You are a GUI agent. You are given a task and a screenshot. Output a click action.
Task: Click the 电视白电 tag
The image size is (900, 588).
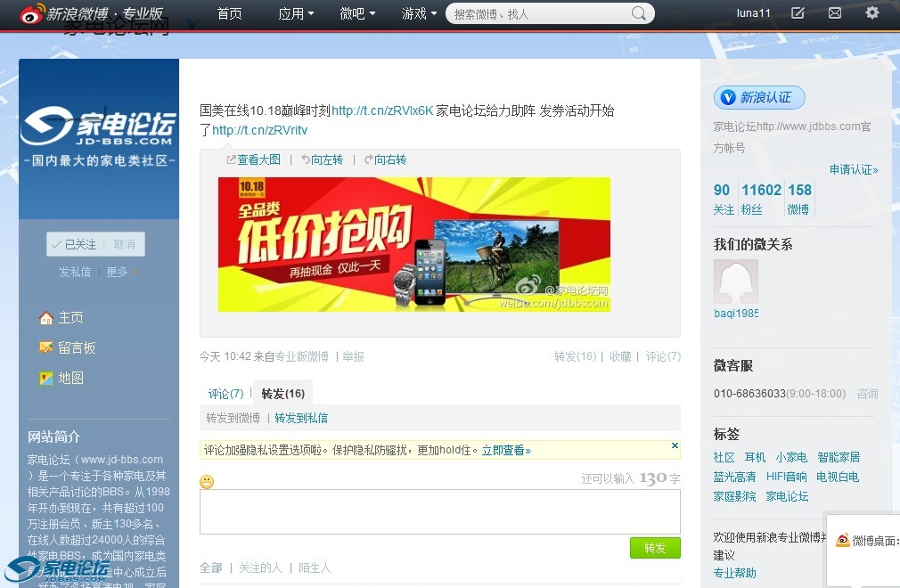tap(838, 477)
